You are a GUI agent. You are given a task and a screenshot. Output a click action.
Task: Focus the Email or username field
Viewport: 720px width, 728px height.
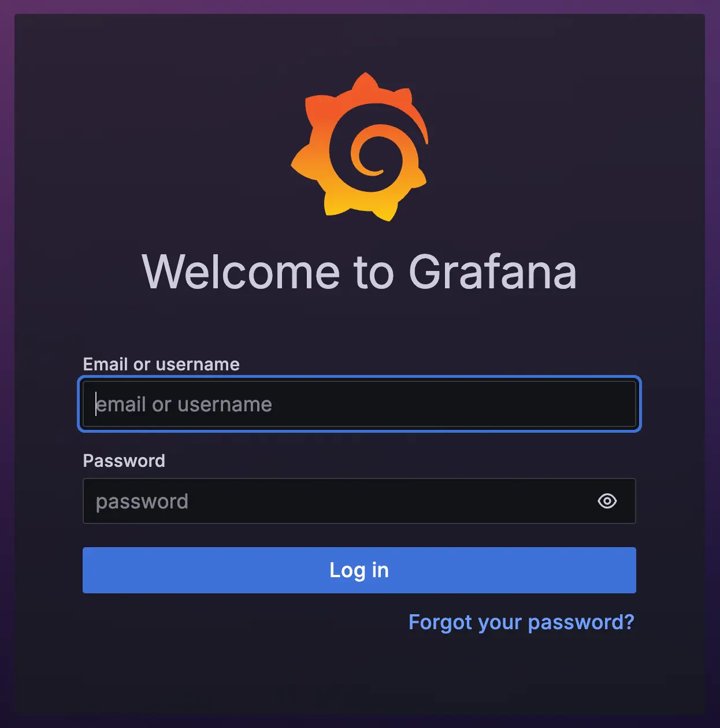[x=359, y=404]
